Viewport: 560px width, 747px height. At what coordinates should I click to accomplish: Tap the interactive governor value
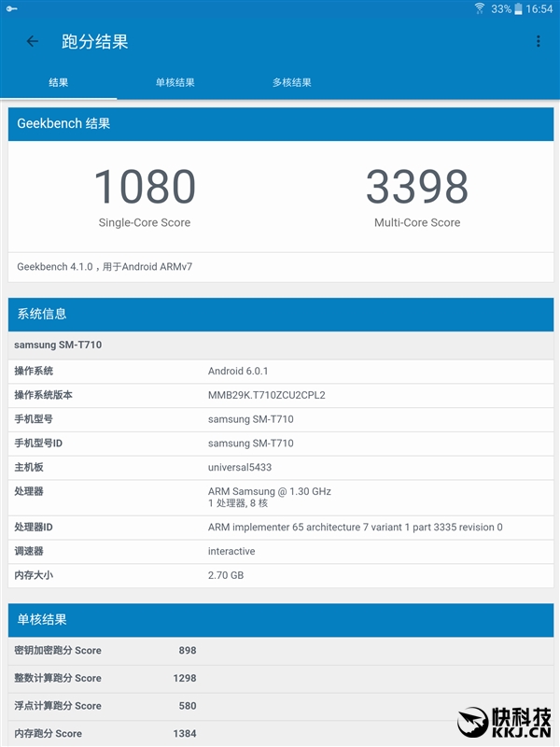click(231, 551)
